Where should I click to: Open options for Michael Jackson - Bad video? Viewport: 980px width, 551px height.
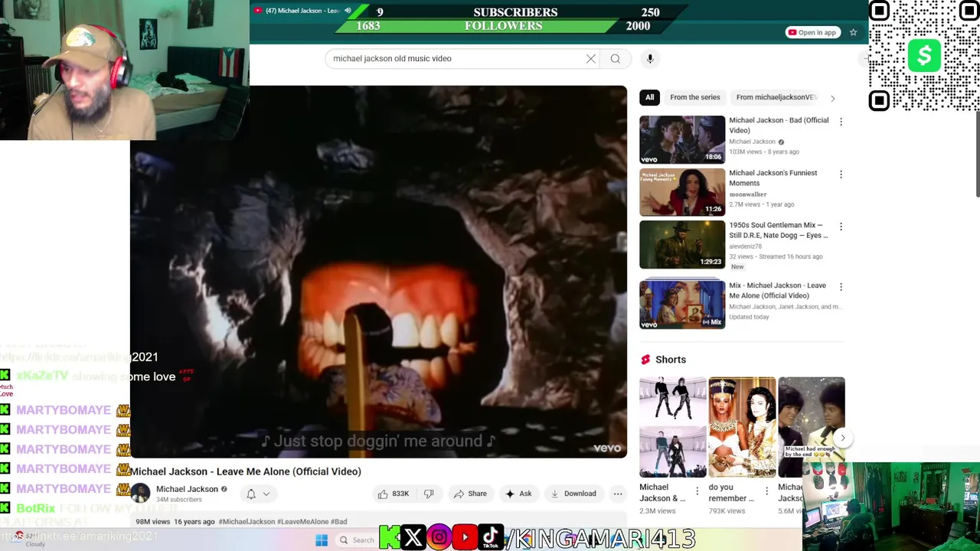[x=841, y=122]
